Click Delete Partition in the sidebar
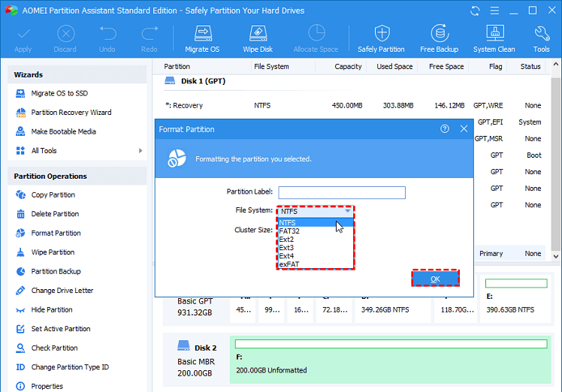The width and height of the screenshot is (562, 392). 55,214
